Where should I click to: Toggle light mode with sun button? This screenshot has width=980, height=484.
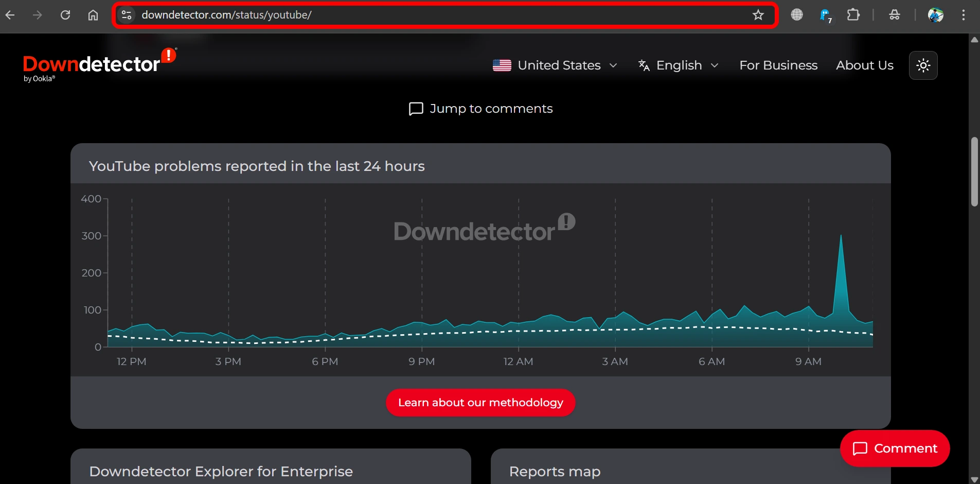click(923, 65)
